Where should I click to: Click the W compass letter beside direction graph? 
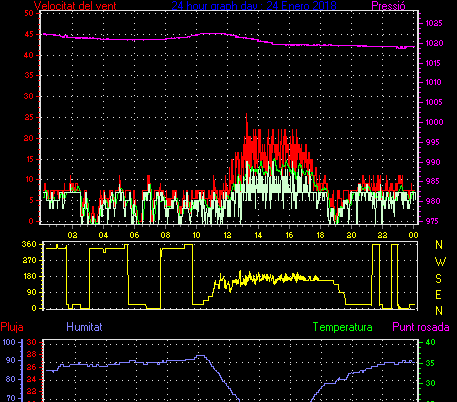point(440,262)
